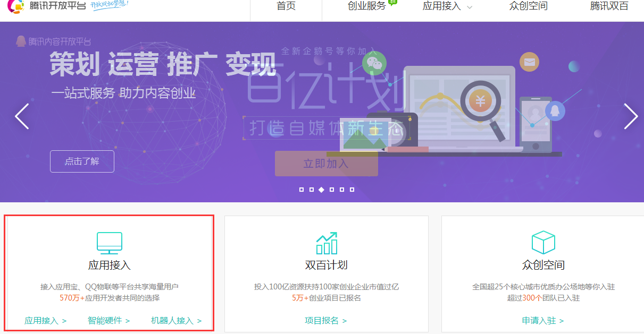Select the fifth carousel indicator dot

click(x=342, y=190)
